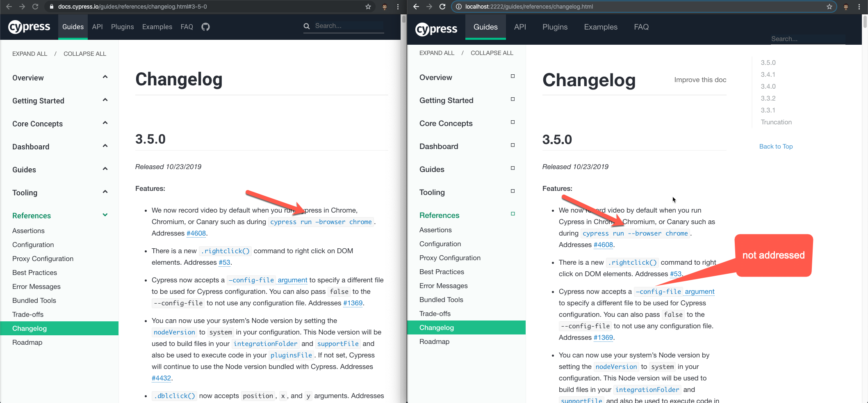Viewport: 868px width, 403px height.
Task: Expand Core Concepts toggle in right sidebar
Action: [513, 122]
